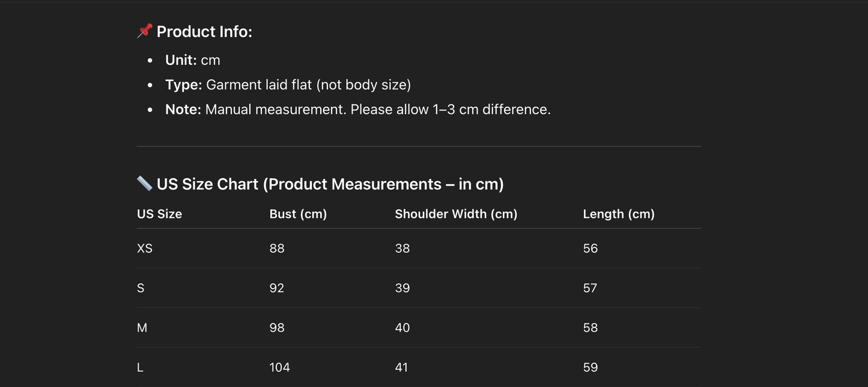
Task: Select the US Size column header
Action: pos(159,214)
